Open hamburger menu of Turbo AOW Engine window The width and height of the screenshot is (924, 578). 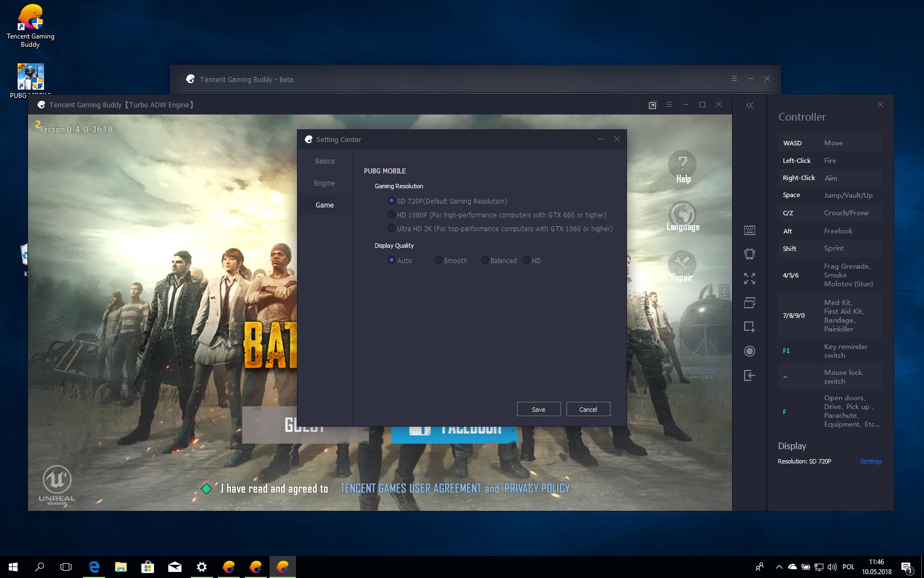(x=669, y=105)
